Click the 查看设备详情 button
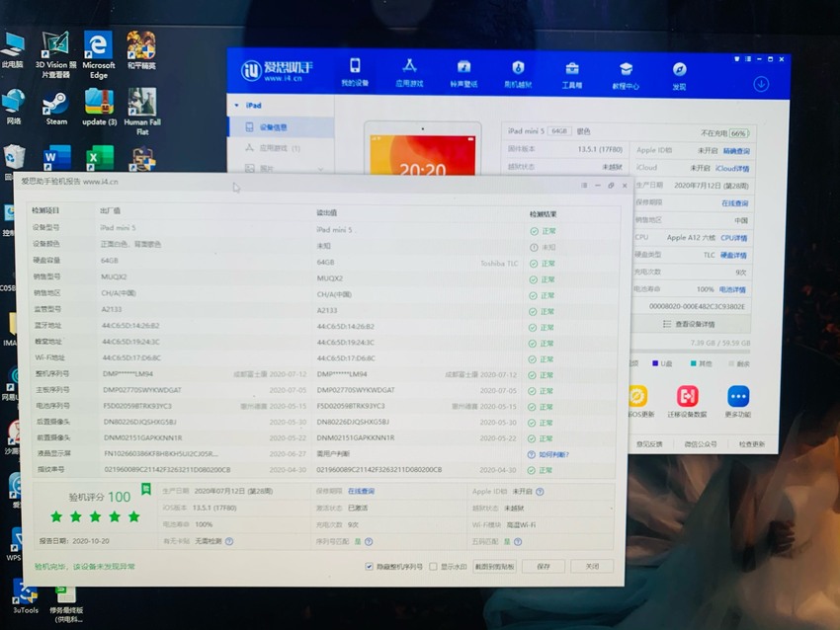The image size is (840, 630). [692, 324]
